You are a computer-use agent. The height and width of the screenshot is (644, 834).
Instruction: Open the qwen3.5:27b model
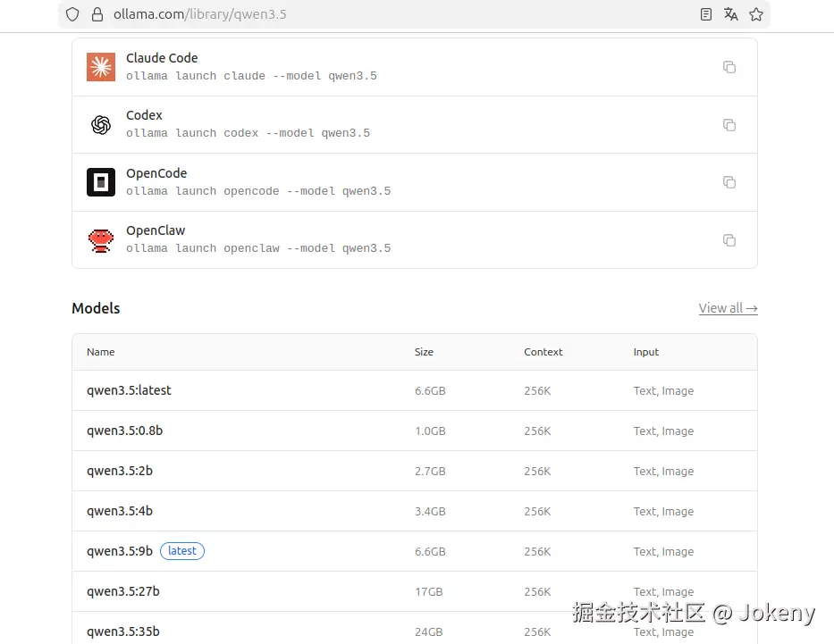[x=122, y=591]
